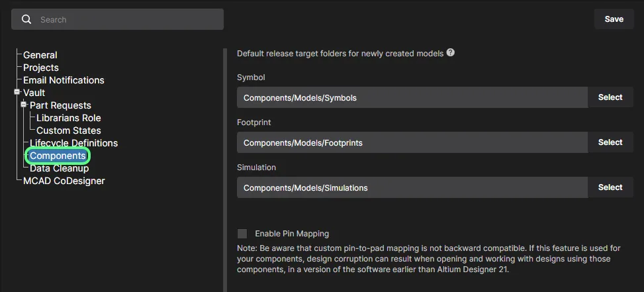Click the Symbol folder path field
Viewport: 644px width, 292px height.
[412, 97]
